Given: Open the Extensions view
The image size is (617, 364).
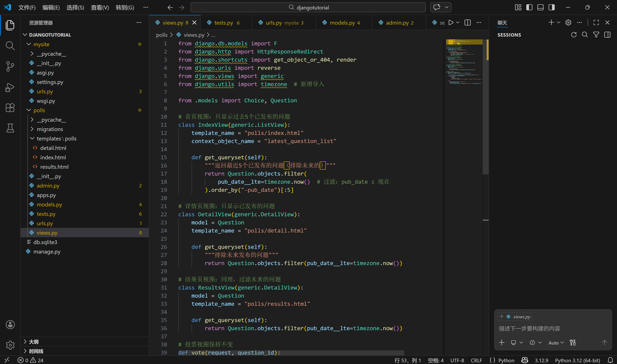Looking at the screenshot, I should [10, 107].
